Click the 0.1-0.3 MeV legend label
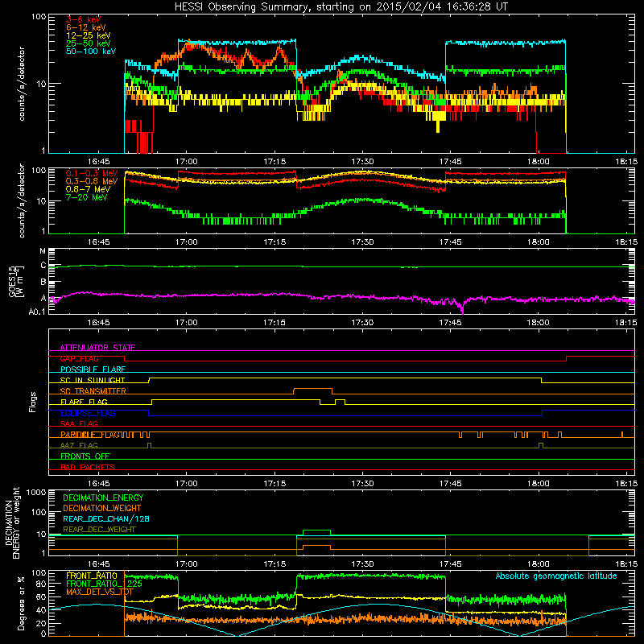Image resolution: width=644 pixels, height=644 pixels. click(92, 173)
